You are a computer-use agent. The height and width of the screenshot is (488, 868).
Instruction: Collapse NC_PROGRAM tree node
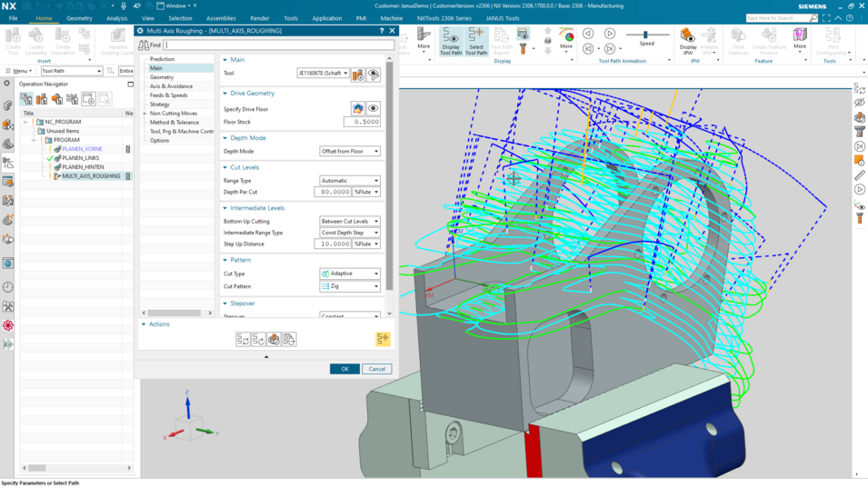(x=25, y=122)
